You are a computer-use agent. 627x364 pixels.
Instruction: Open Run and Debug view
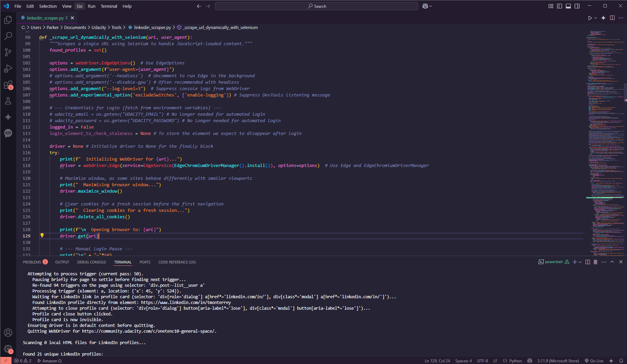pos(8,68)
